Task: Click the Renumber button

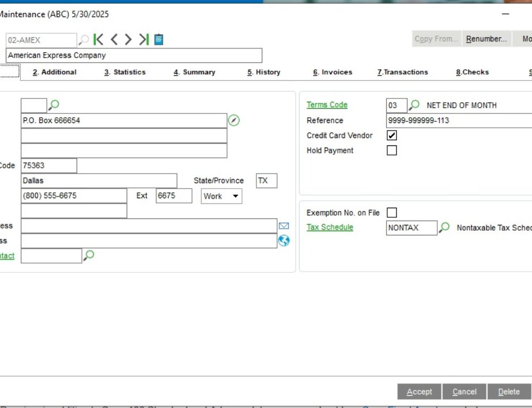Action: pos(486,39)
